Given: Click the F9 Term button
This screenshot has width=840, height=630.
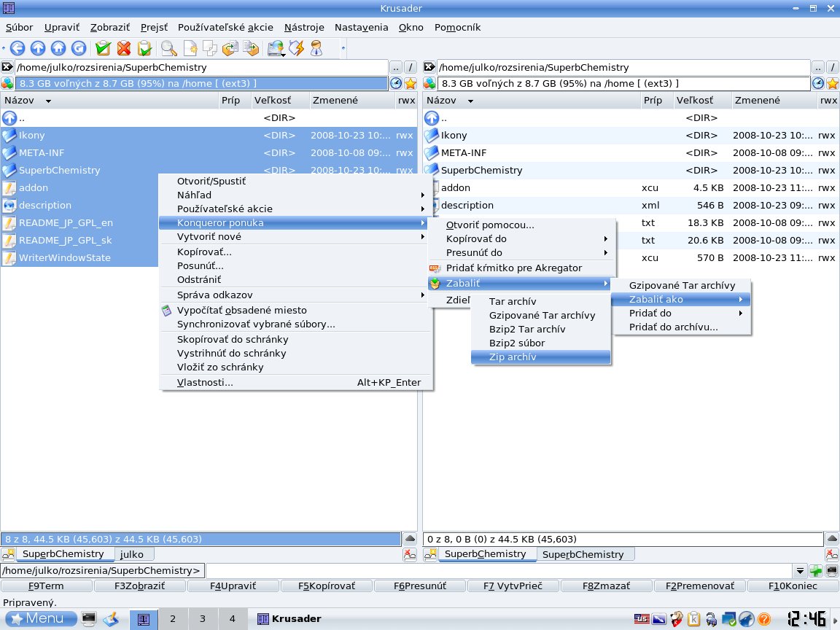Looking at the screenshot, I should 46,586.
